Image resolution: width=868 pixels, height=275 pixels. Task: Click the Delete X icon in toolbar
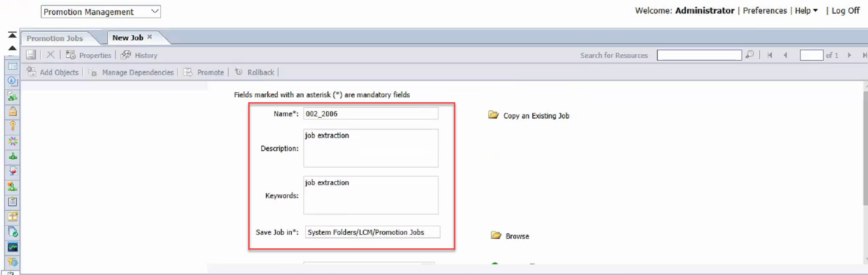tap(51, 55)
